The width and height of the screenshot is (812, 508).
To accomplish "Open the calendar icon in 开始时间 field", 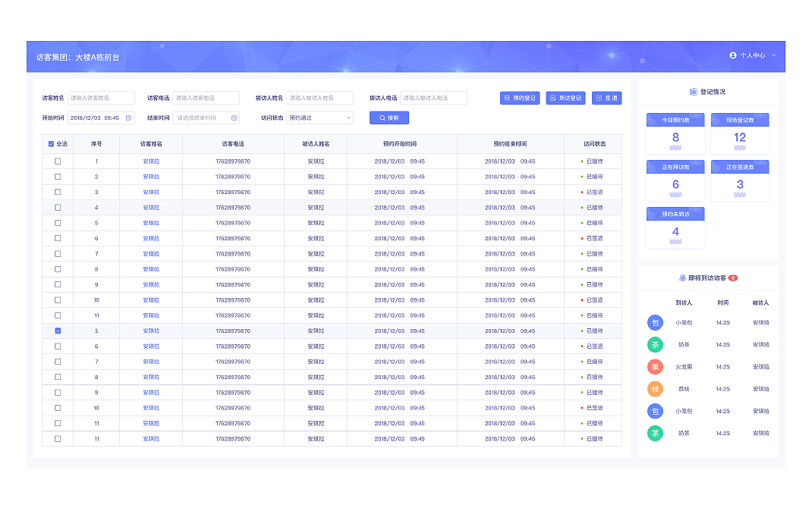I will (x=128, y=118).
